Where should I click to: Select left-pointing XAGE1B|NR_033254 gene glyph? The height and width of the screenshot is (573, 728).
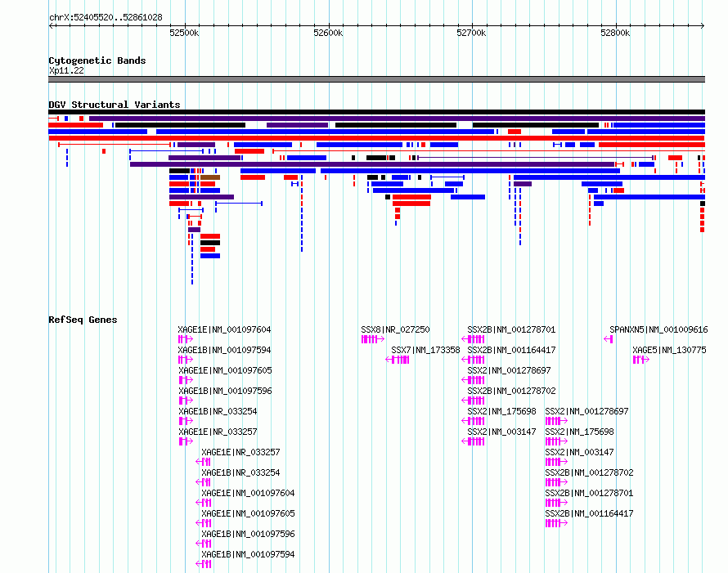pos(204,482)
